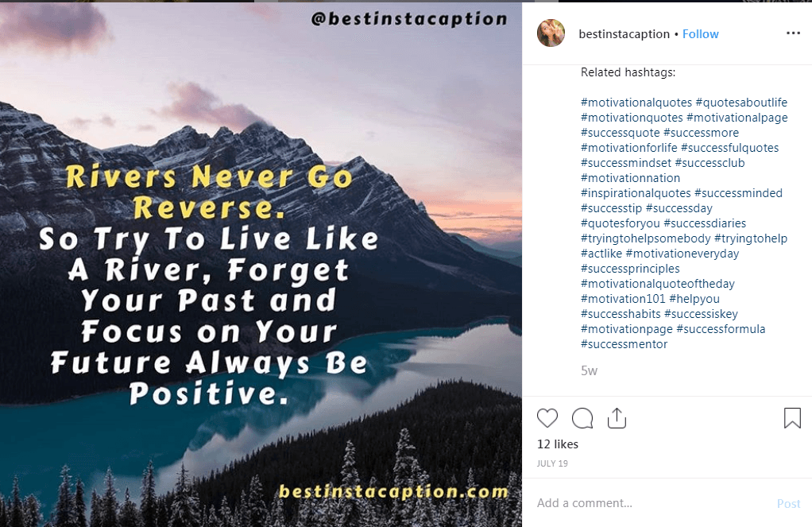
Task: Open the three-dot more options menu
Action: pos(793,33)
